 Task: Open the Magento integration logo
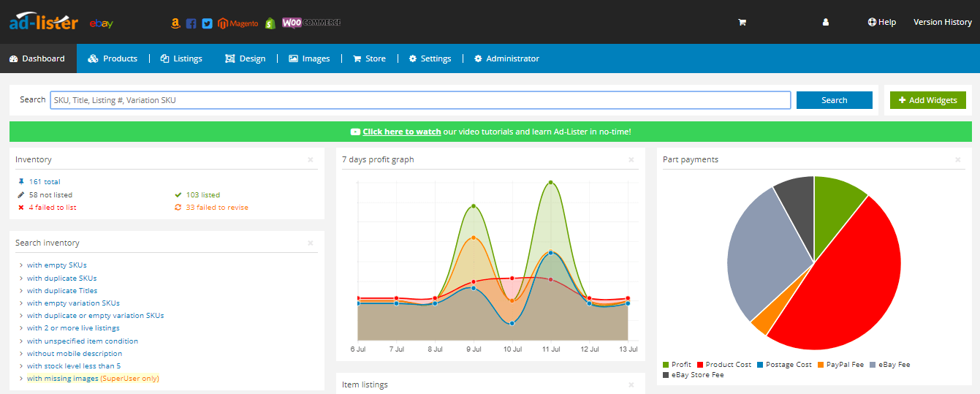coord(238,23)
